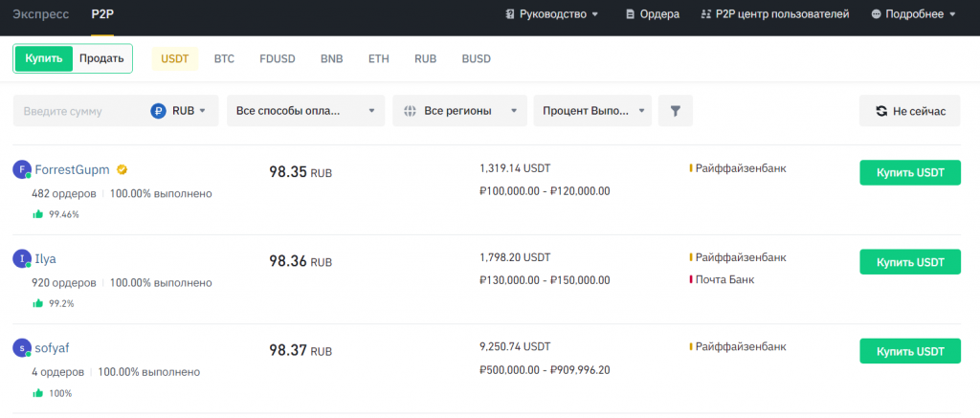Click Ilya's avatar icon

(21, 258)
